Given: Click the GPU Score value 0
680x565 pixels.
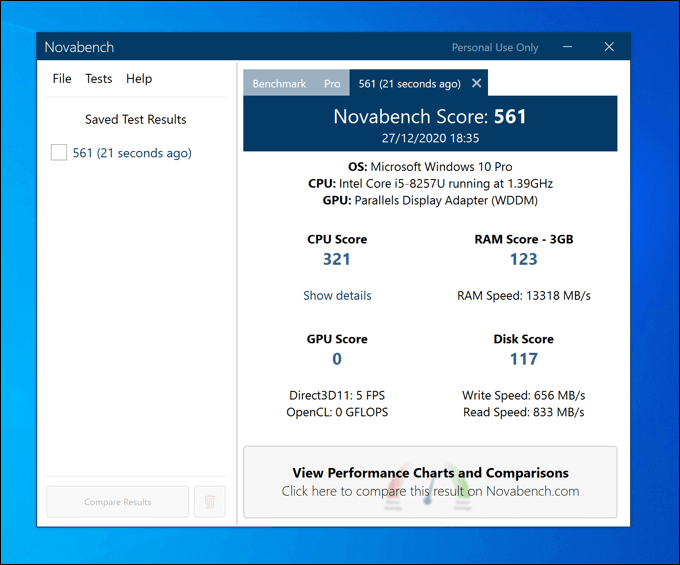Looking at the screenshot, I should click(337, 359).
